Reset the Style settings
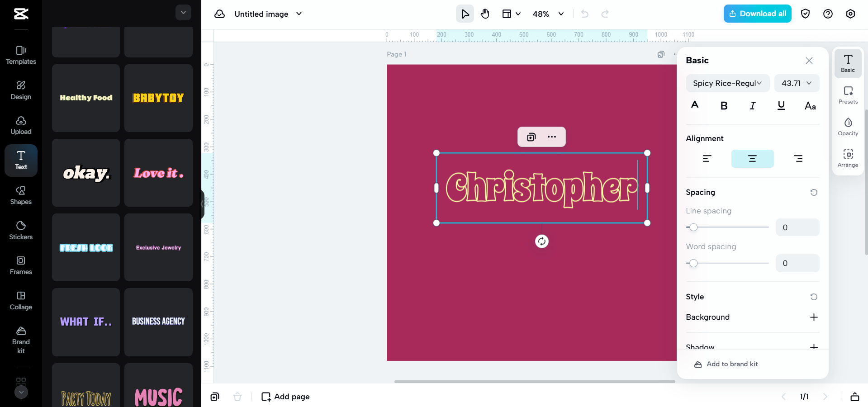 click(x=814, y=297)
